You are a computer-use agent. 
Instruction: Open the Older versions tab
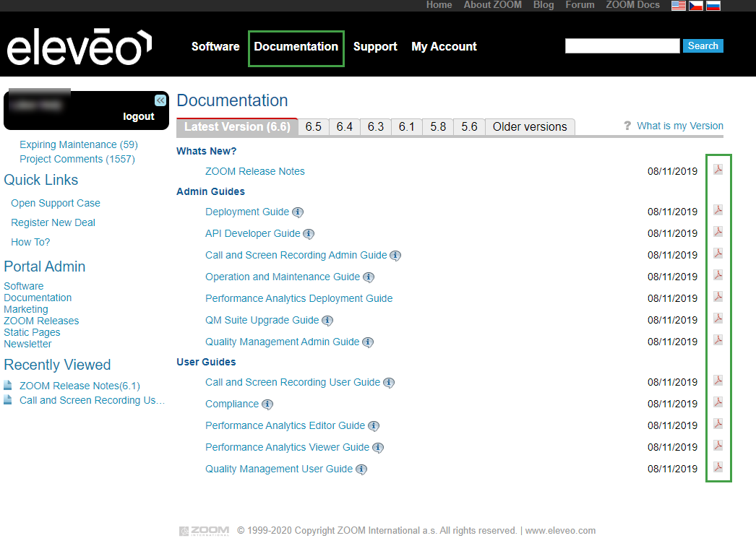530,127
